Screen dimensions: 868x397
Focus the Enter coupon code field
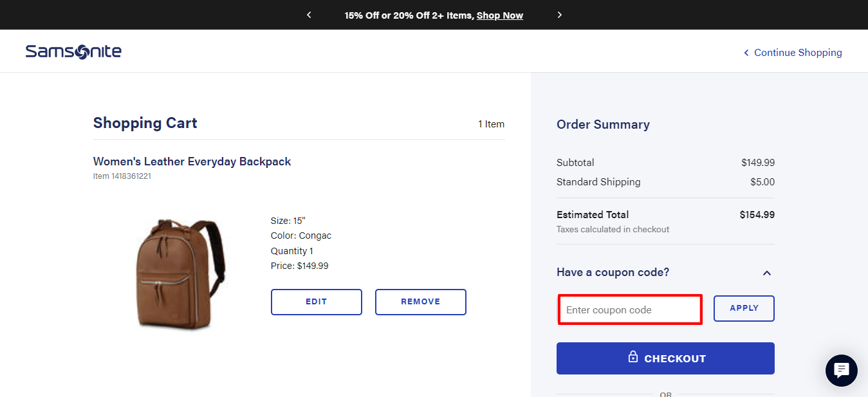click(630, 309)
